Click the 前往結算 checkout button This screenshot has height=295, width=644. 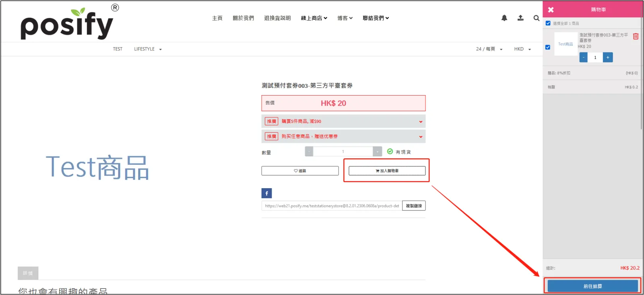(x=592, y=286)
